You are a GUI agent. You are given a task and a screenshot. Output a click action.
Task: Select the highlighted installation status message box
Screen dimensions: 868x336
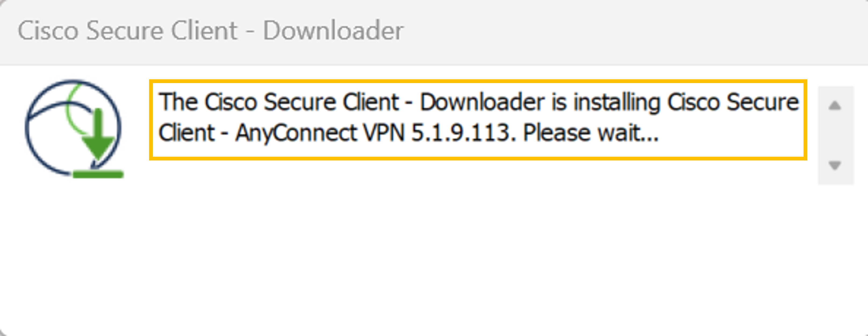coord(478,120)
